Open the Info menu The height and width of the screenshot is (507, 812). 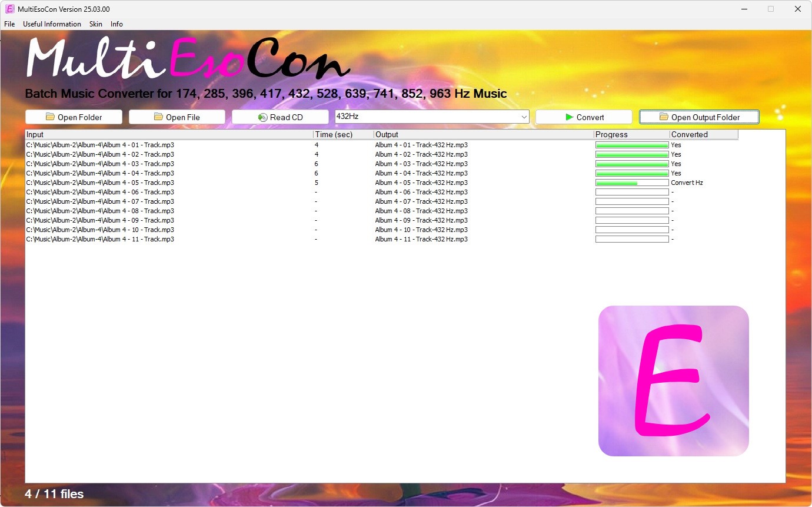click(117, 24)
